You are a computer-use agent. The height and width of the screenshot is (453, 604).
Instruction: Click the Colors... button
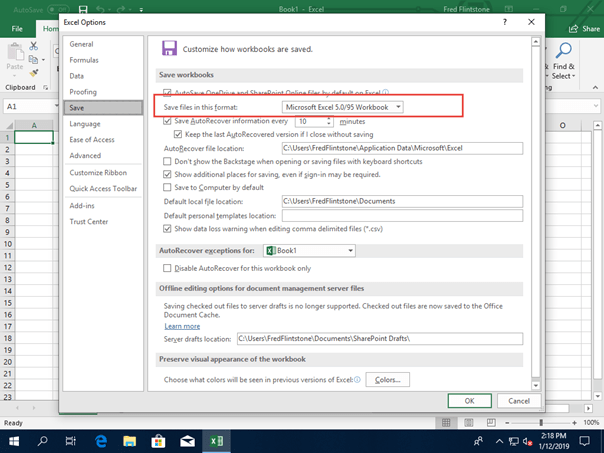click(388, 380)
